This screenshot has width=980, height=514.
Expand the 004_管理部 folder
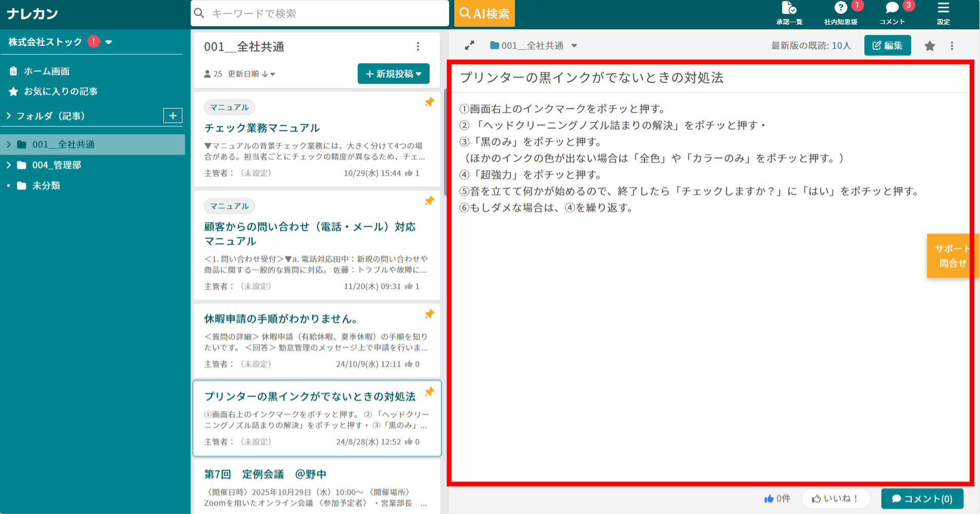pos(9,165)
